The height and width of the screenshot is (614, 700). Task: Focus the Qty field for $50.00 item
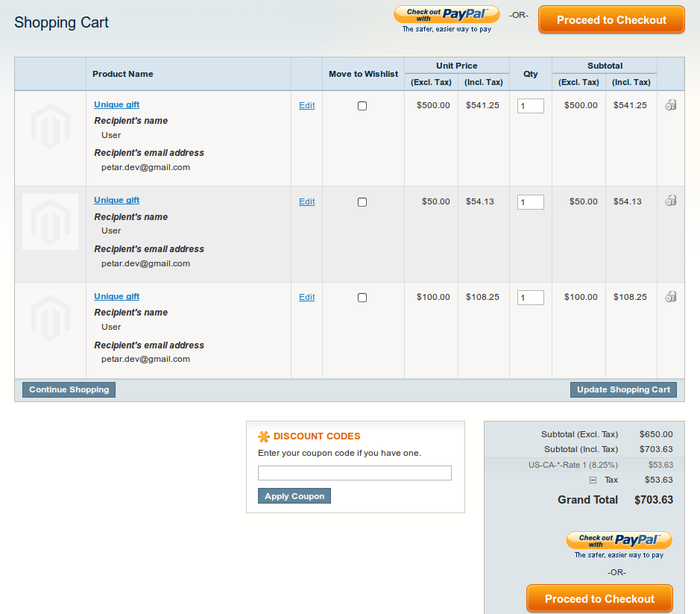(530, 202)
